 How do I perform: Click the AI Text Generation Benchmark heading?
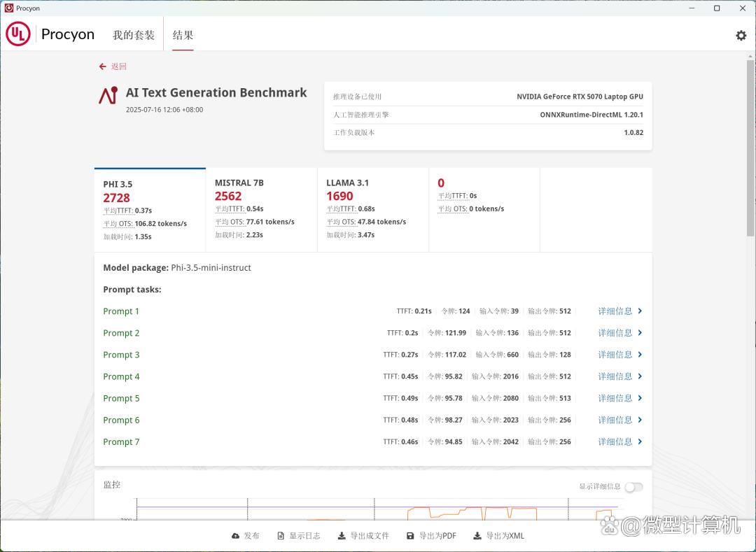click(x=216, y=92)
